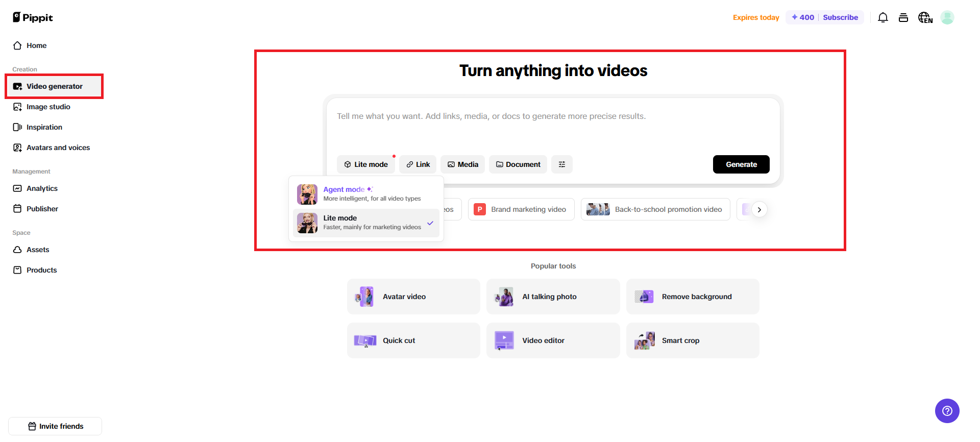Go to Home in sidebar

(x=55, y=45)
